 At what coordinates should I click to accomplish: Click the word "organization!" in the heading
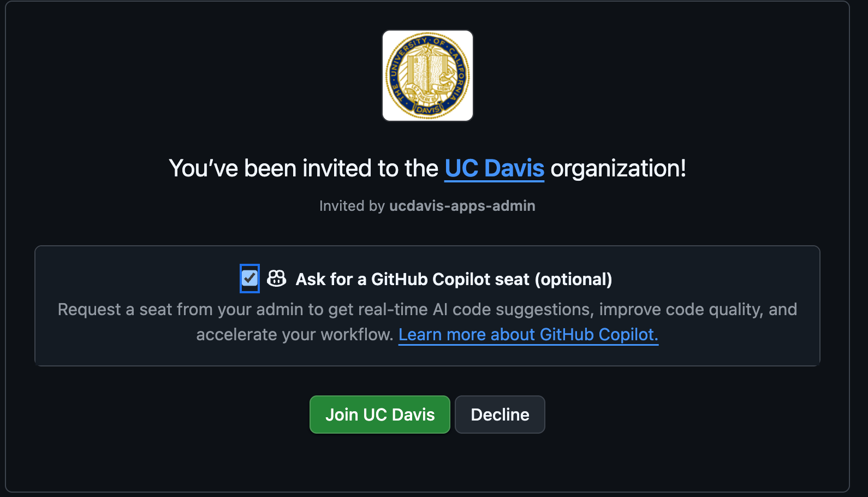pos(618,168)
